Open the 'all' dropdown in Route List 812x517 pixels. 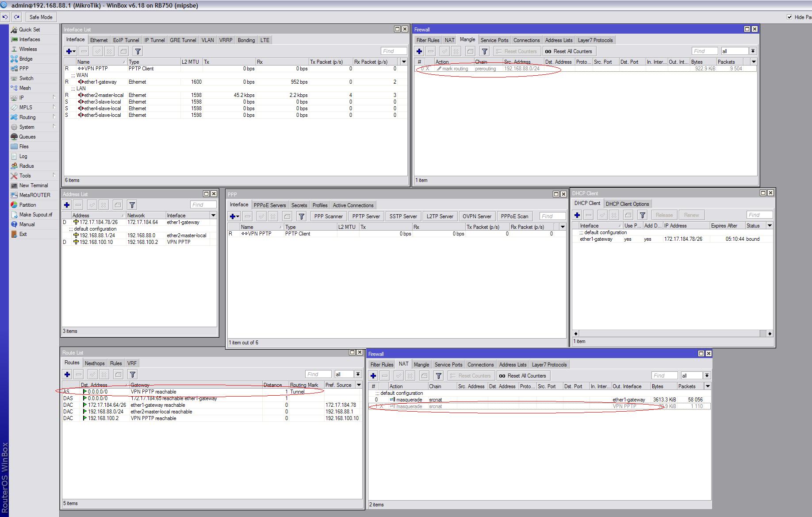coord(358,374)
